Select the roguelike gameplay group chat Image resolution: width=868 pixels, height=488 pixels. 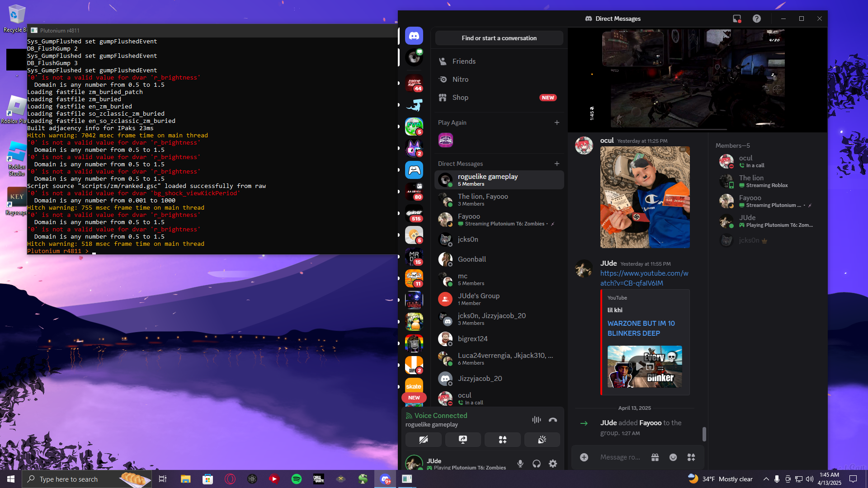(x=499, y=180)
